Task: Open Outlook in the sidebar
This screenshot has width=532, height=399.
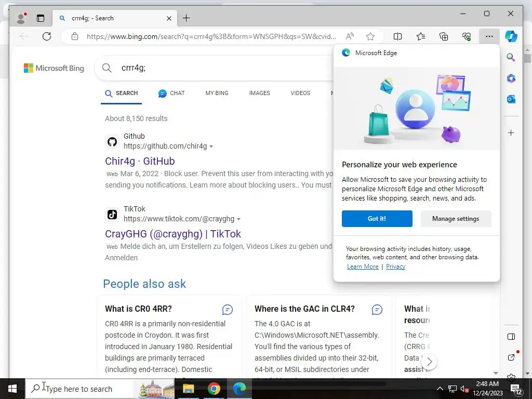Action: pos(511,99)
